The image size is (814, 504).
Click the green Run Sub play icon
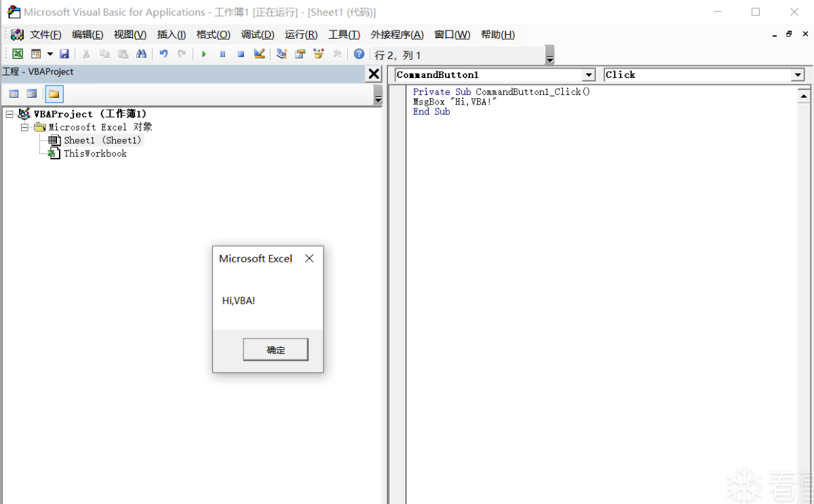pos(203,54)
